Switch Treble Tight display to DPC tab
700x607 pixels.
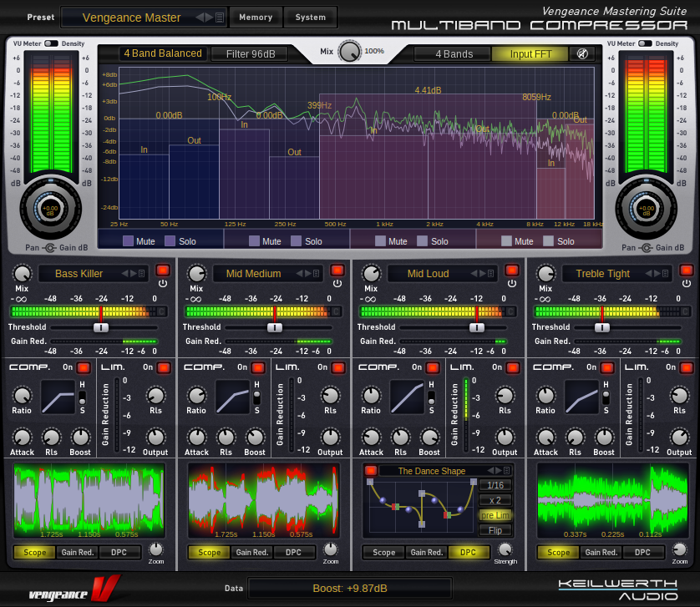pyautogui.click(x=642, y=552)
